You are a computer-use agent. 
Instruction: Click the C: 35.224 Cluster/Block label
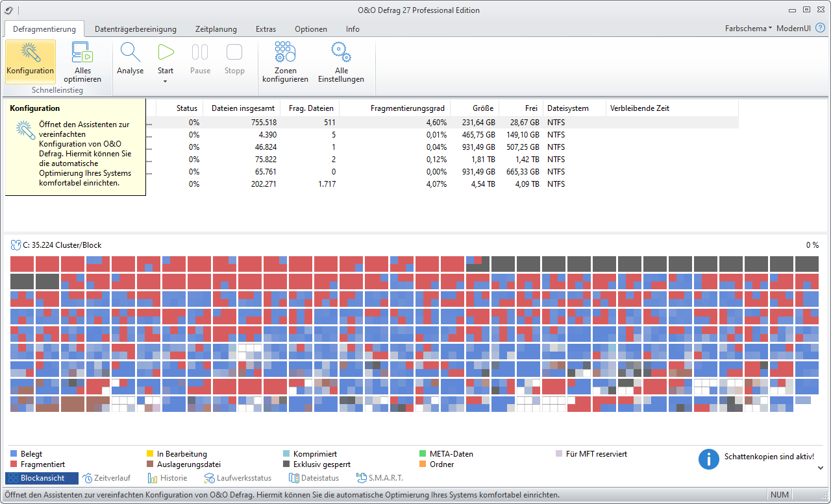pyautogui.click(x=62, y=245)
